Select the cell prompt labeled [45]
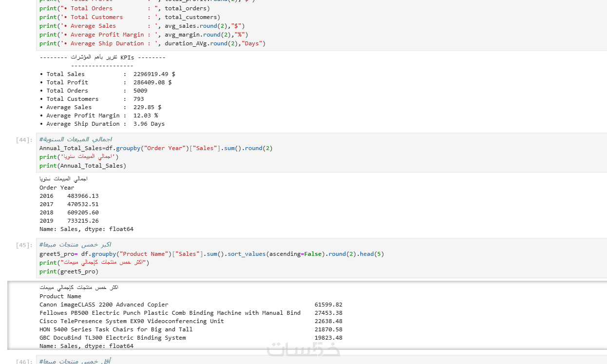 [24, 245]
